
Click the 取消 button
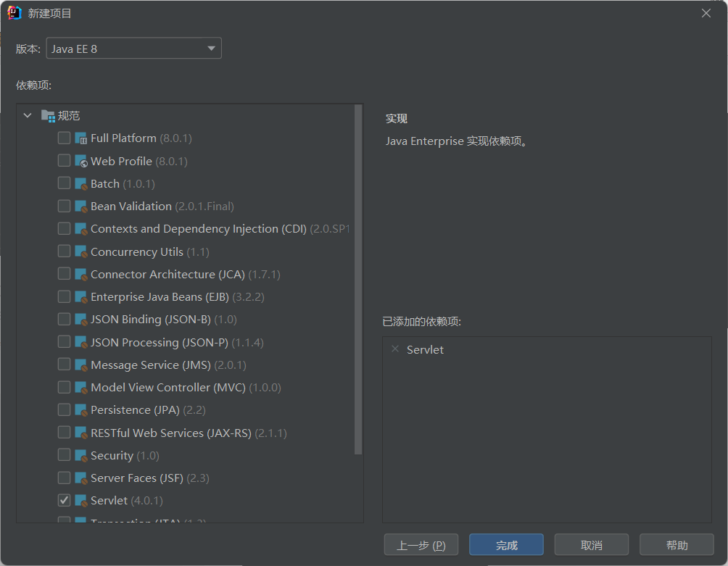pyautogui.click(x=592, y=545)
